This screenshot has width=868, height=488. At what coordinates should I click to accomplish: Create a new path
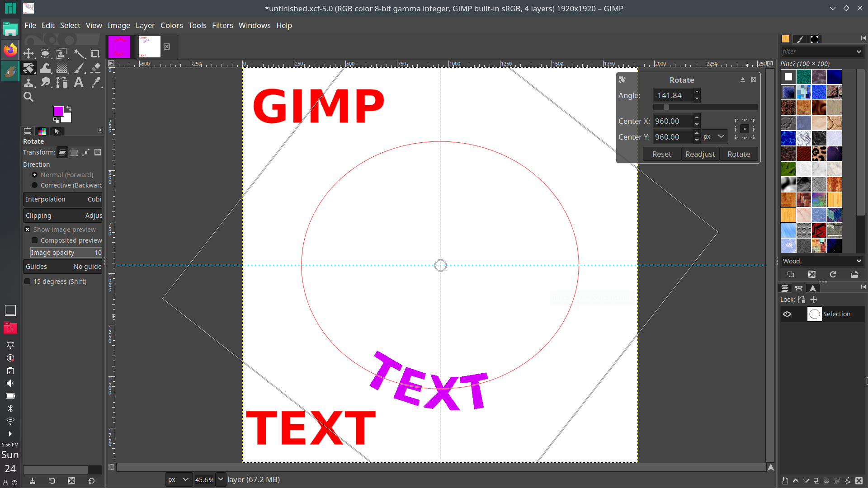[785, 481]
